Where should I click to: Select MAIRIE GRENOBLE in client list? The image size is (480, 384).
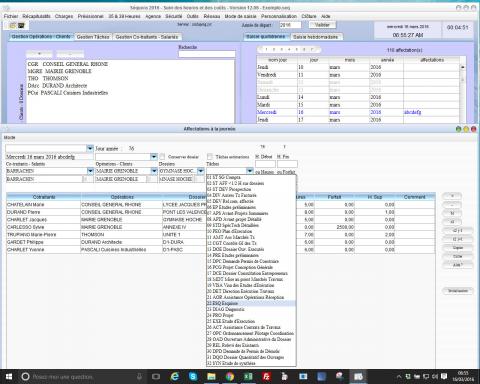(x=59, y=71)
